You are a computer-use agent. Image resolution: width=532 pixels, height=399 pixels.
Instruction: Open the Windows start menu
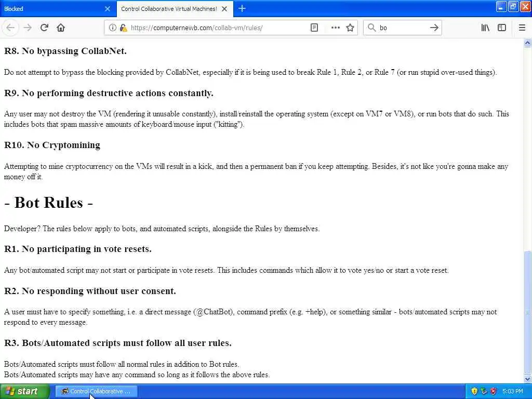pos(25,391)
